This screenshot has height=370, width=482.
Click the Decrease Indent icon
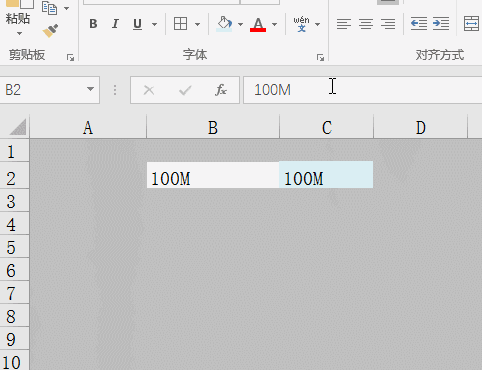click(x=419, y=24)
